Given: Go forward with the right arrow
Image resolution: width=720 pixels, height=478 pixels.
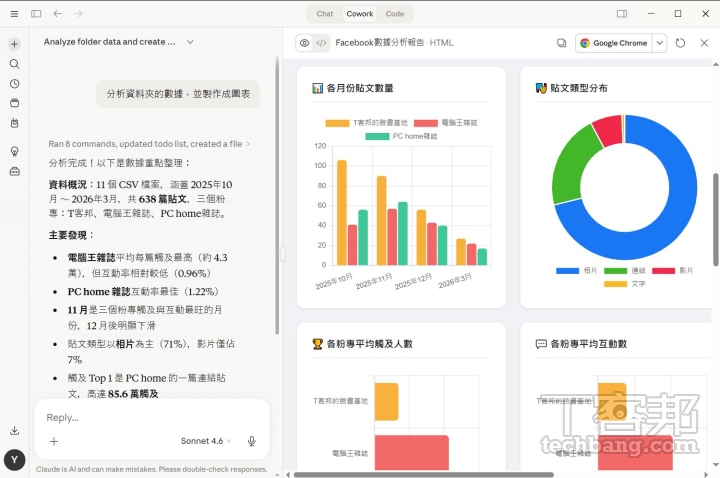Looking at the screenshot, I should 78,14.
